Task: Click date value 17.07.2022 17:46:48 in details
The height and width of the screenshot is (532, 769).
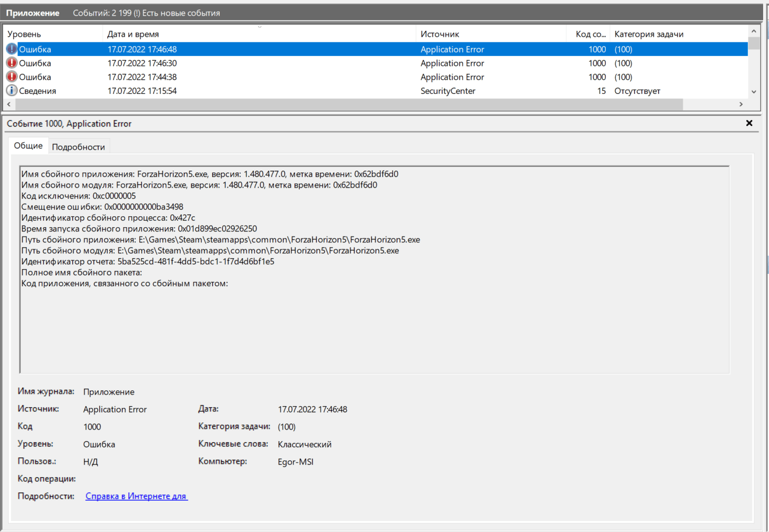Action: coord(312,410)
